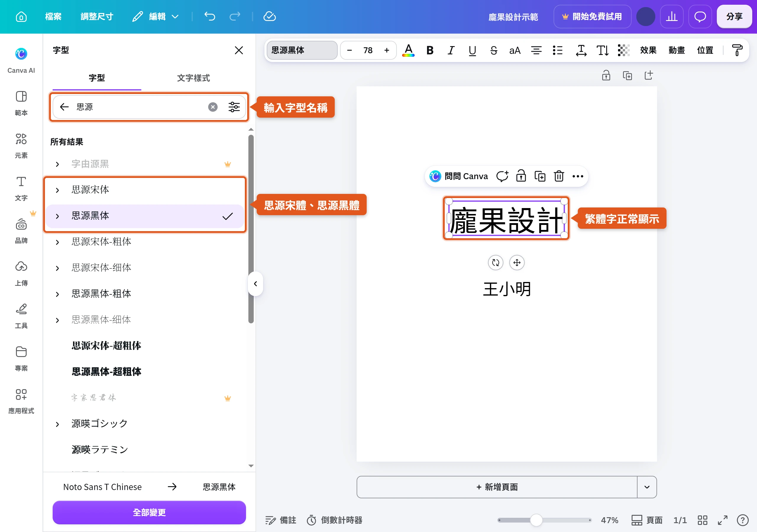
Task: Open the 品牌 brand panel
Action: [21, 231]
